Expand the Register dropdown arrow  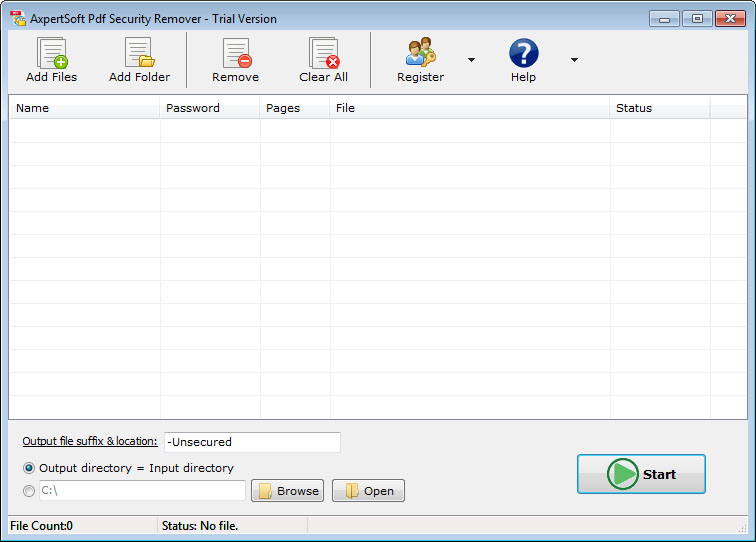pyautogui.click(x=472, y=60)
